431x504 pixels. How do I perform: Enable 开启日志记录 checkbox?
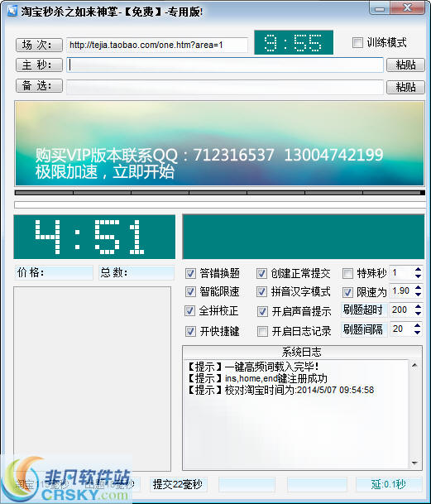262,331
